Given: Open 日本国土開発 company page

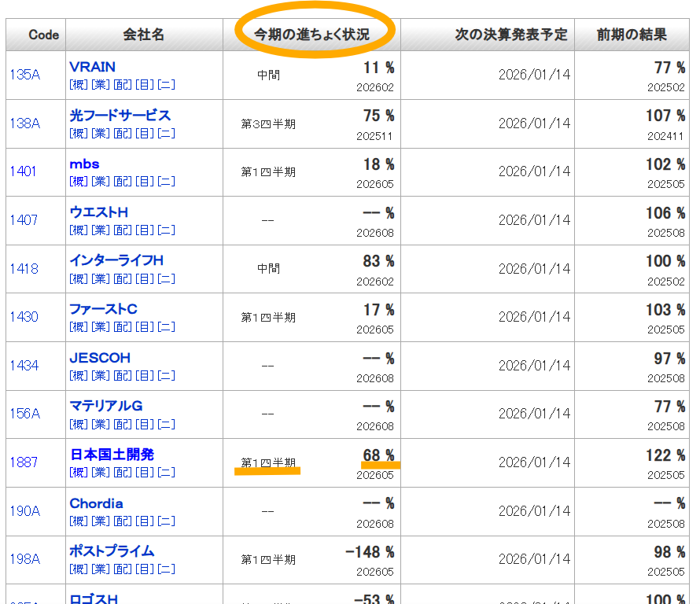Looking at the screenshot, I should coord(112,455).
